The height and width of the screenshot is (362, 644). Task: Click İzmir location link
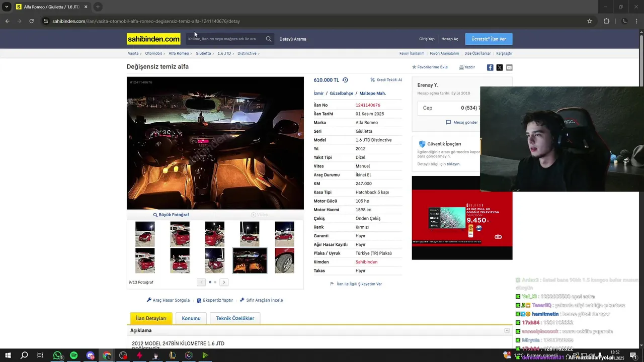(318, 94)
